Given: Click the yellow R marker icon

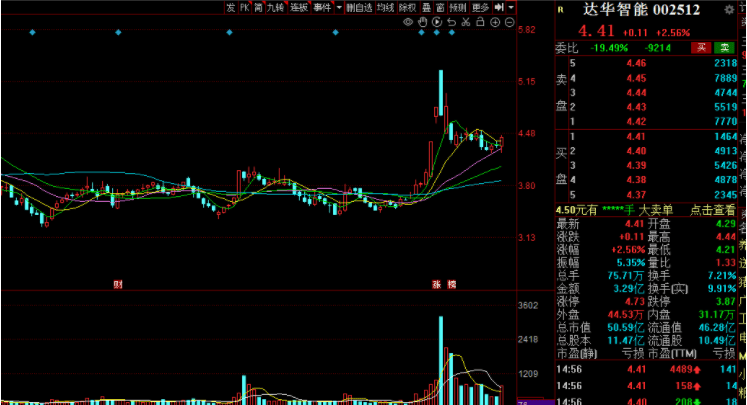Looking at the screenshot, I should click(561, 10).
